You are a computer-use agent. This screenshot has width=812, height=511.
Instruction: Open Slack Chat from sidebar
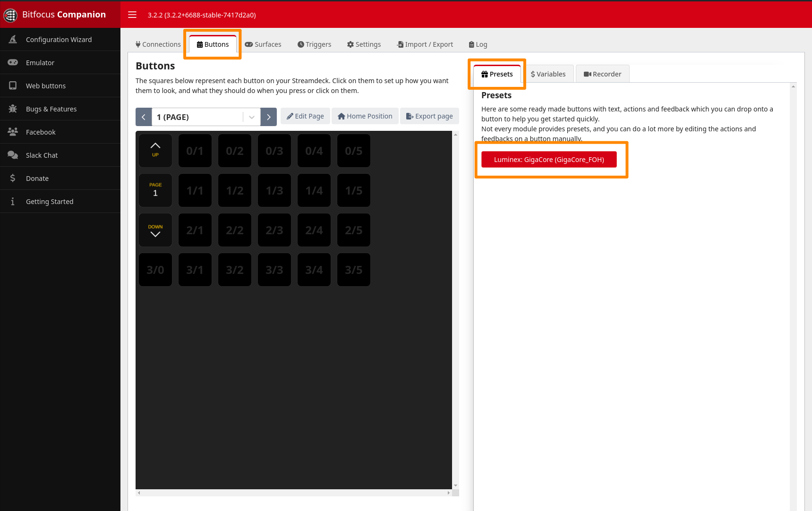(42, 155)
